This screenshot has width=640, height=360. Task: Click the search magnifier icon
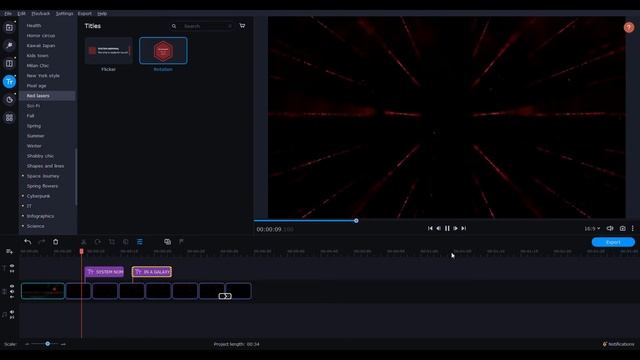click(174, 26)
